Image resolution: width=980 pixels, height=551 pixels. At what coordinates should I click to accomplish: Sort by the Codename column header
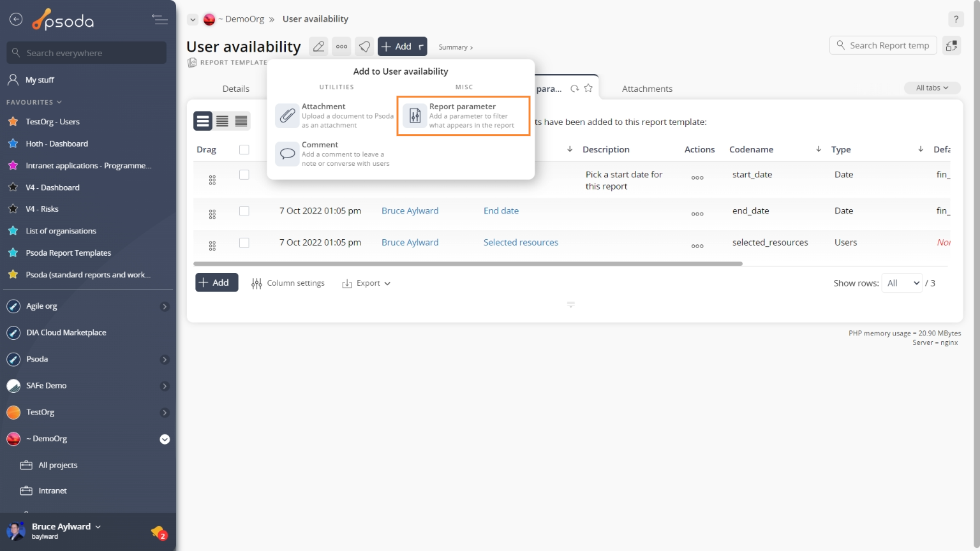click(751, 149)
